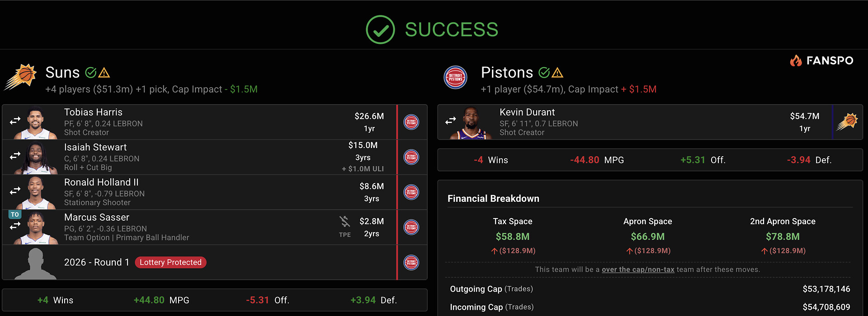The image size is (868, 316).
Task: Select Kevin Durant's headshot photo
Action: point(472,123)
